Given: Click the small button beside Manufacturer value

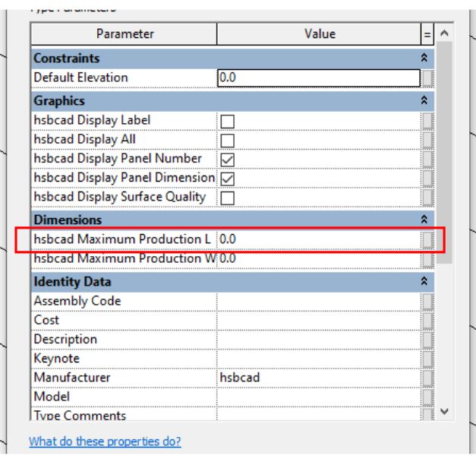Looking at the screenshot, I should pos(428,378).
